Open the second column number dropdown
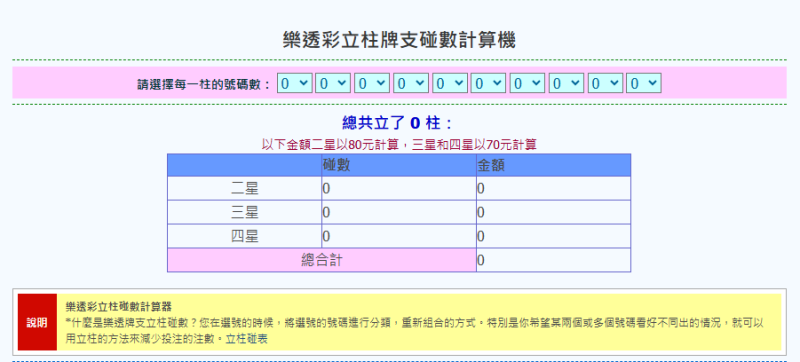Image resolution: width=800 pixels, height=362 pixels. pyautogui.click(x=333, y=83)
